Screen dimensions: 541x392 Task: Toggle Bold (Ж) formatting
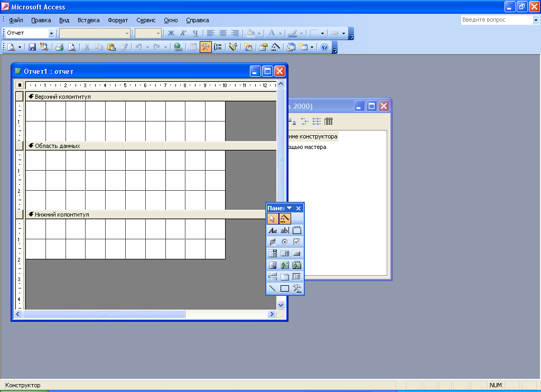(x=171, y=33)
